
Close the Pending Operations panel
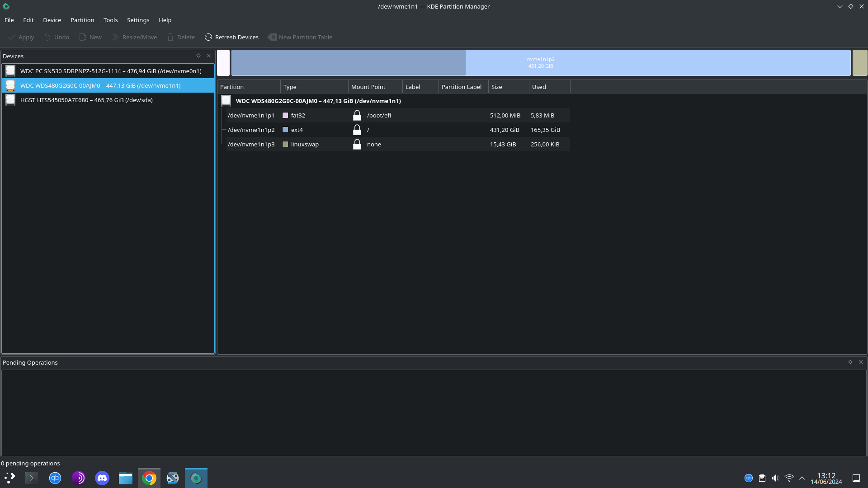(x=861, y=362)
